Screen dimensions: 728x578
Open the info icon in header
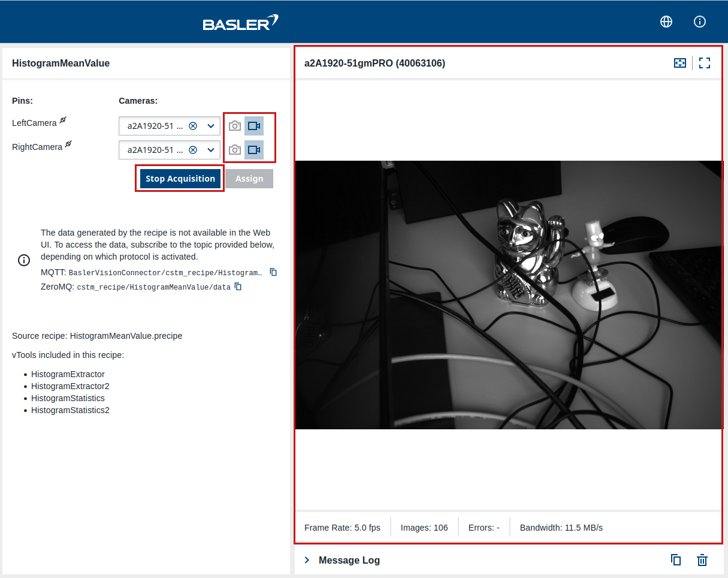(699, 22)
